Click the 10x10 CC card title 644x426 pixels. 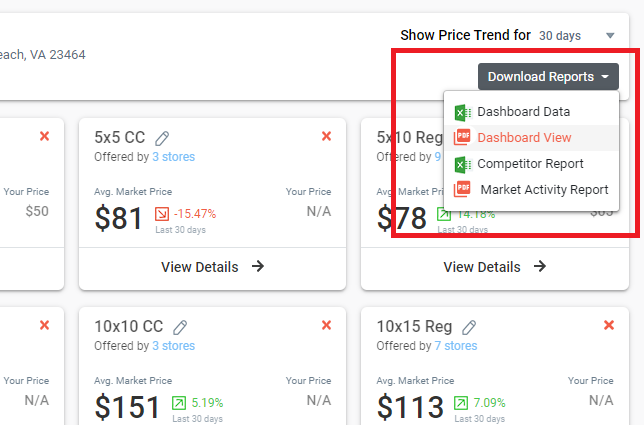tap(129, 327)
